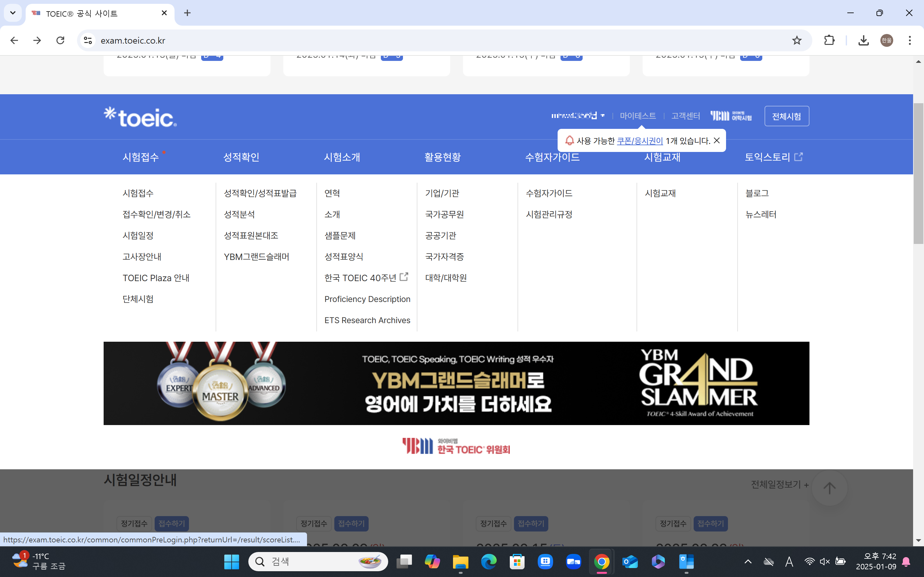Viewport: 924px width, 577px height.
Task: Open Chrome tab search dropdown
Action: [13, 13]
